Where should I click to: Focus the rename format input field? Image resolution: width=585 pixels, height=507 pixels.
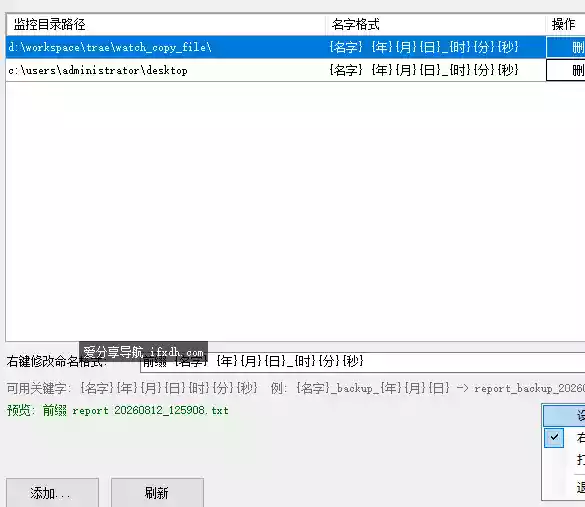click(x=363, y=362)
